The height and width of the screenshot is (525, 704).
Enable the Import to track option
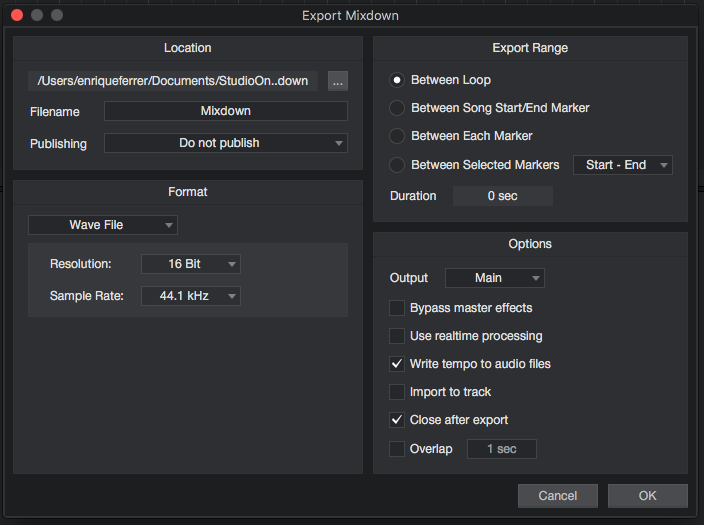[x=397, y=392]
